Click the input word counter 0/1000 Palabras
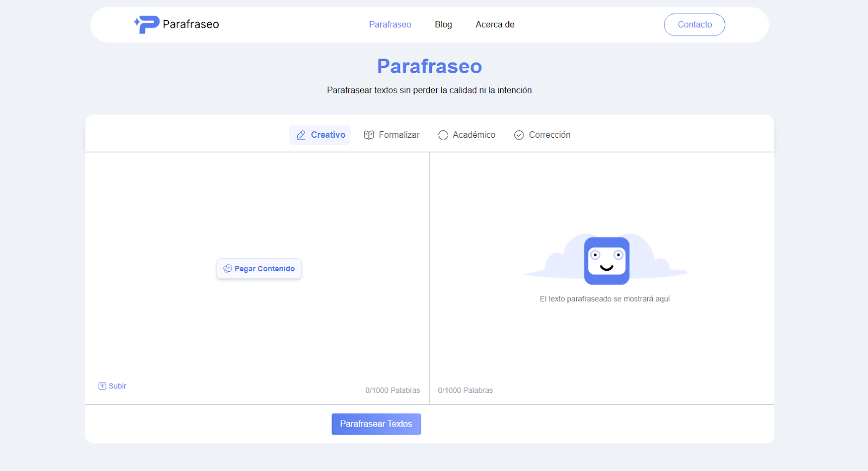 [393, 390]
